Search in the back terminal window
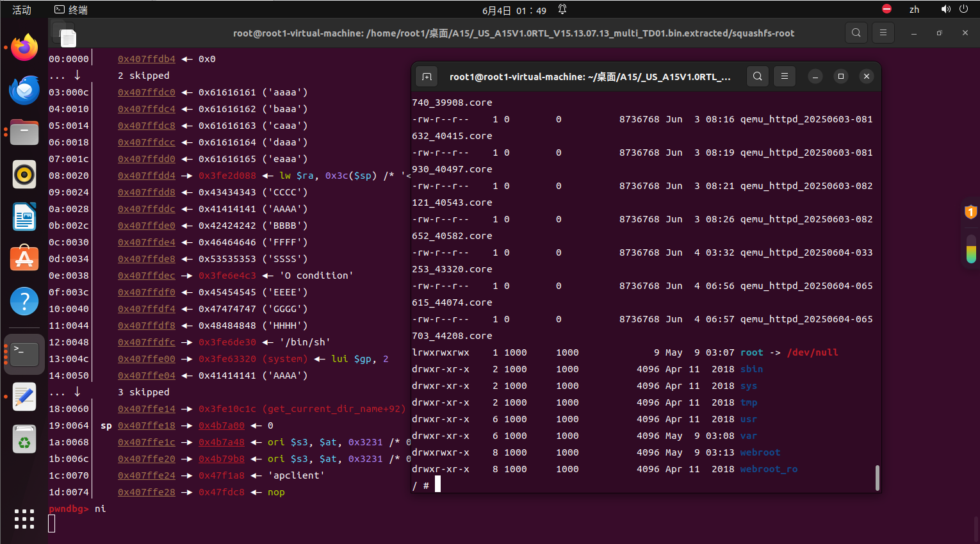Viewport: 980px width, 544px height. click(856, 33)
